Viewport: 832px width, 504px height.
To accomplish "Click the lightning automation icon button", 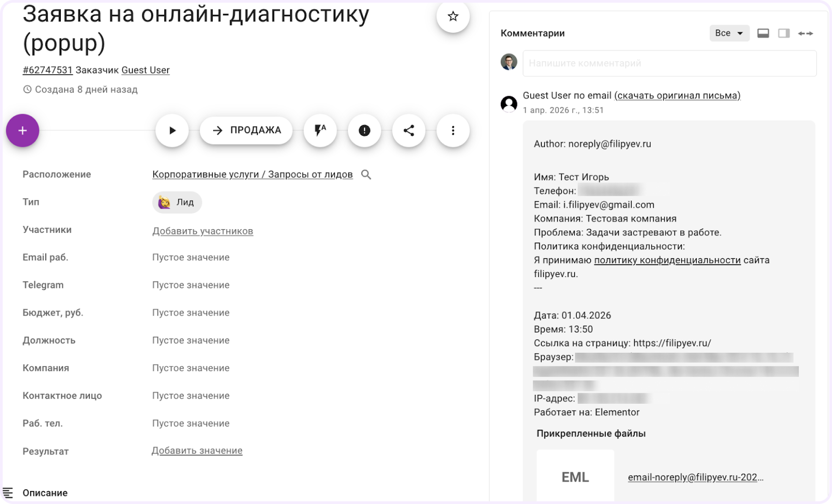I will [320, 130].
